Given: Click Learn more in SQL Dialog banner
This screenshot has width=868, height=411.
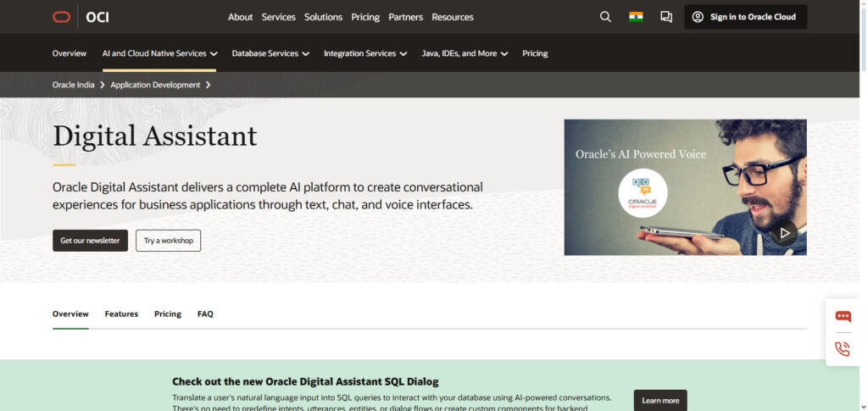Looking at the screenshot, I should (x=660, y=401).
